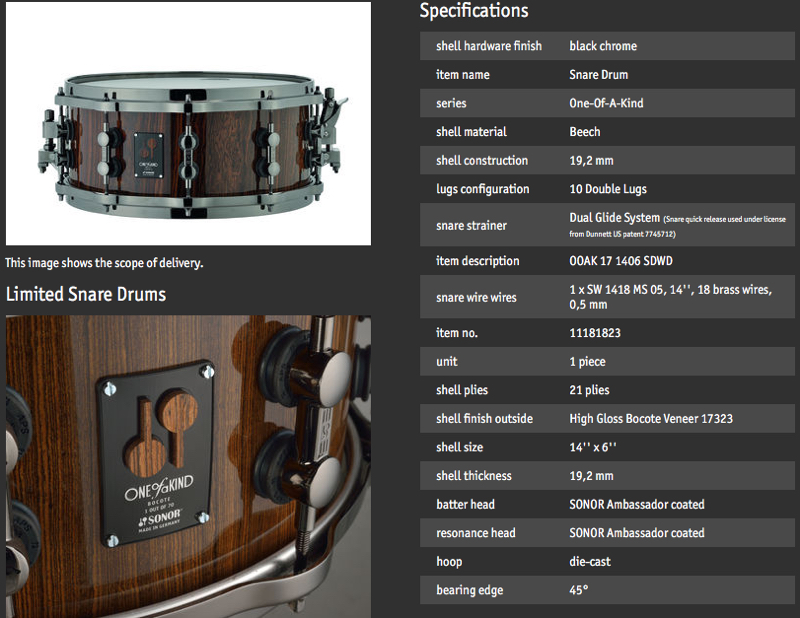This screenshot has height=618, width=800.
Task: Select the 14'' x 6'' shell size value
Action: tap(593, 447)
